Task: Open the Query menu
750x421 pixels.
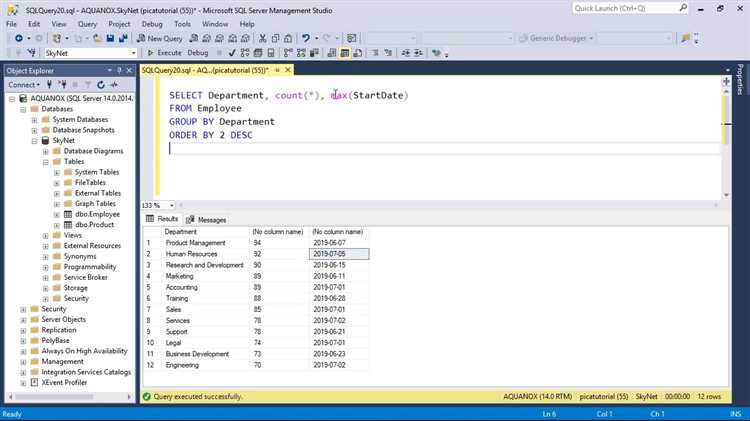Action: click(87, 23)
